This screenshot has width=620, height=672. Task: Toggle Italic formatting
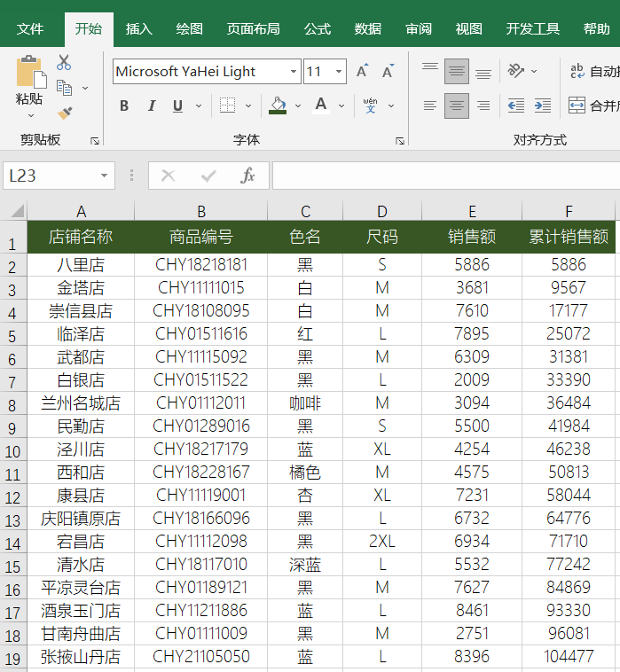click(x=151, y=106)
